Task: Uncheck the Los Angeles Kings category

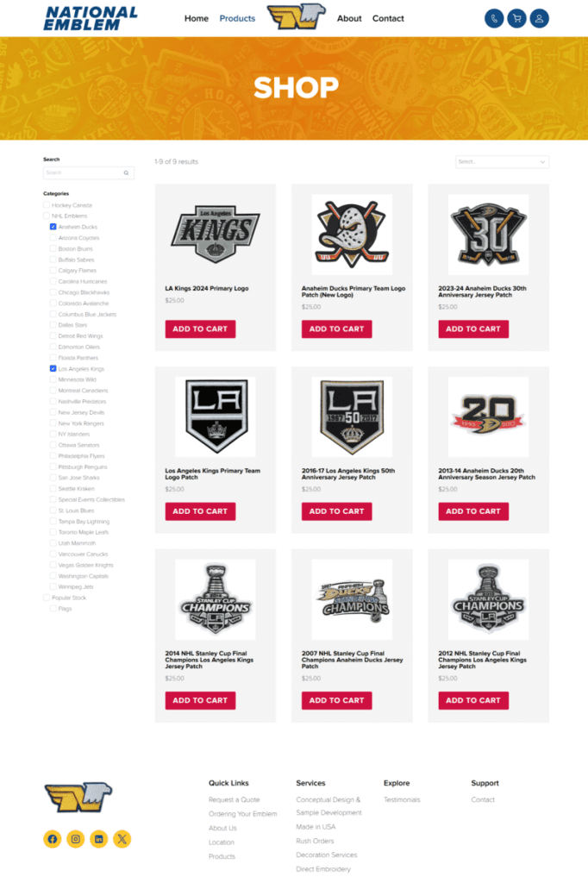Action: pos(53,369)
